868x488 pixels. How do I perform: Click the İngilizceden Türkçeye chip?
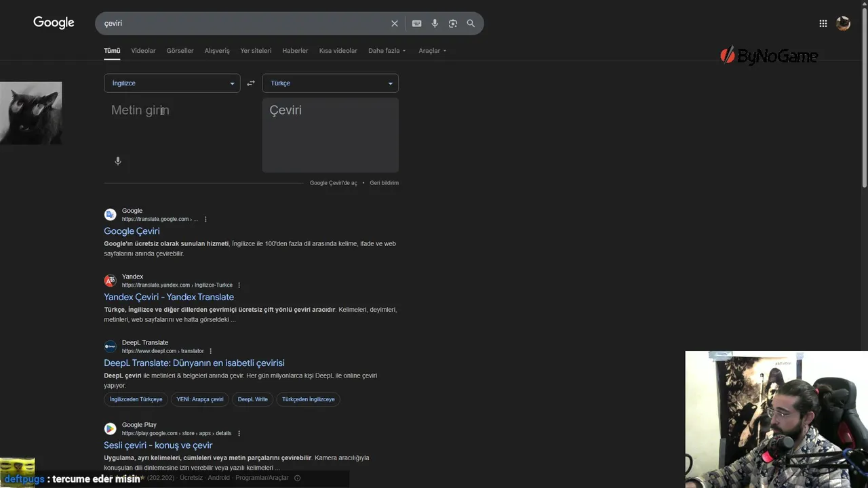pos(136,399)
